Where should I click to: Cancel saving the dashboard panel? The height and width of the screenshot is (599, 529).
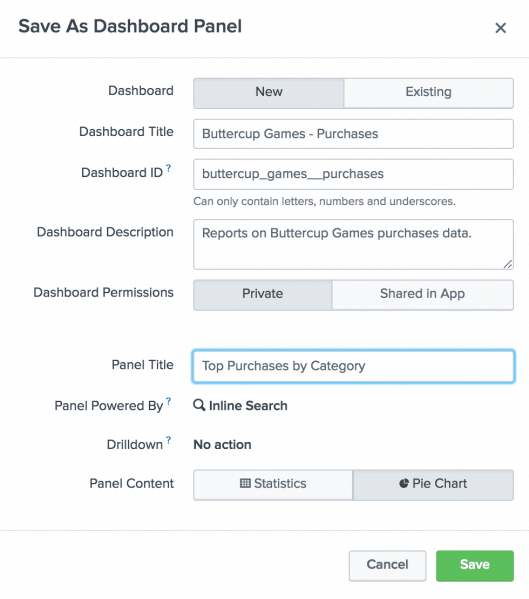click(387, 566)
